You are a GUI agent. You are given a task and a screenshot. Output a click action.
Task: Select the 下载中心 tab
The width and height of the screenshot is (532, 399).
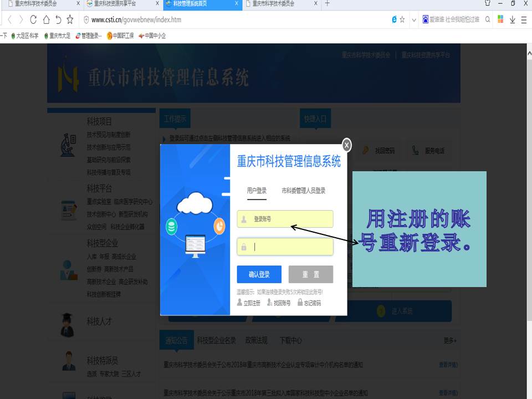pos(291,340)
